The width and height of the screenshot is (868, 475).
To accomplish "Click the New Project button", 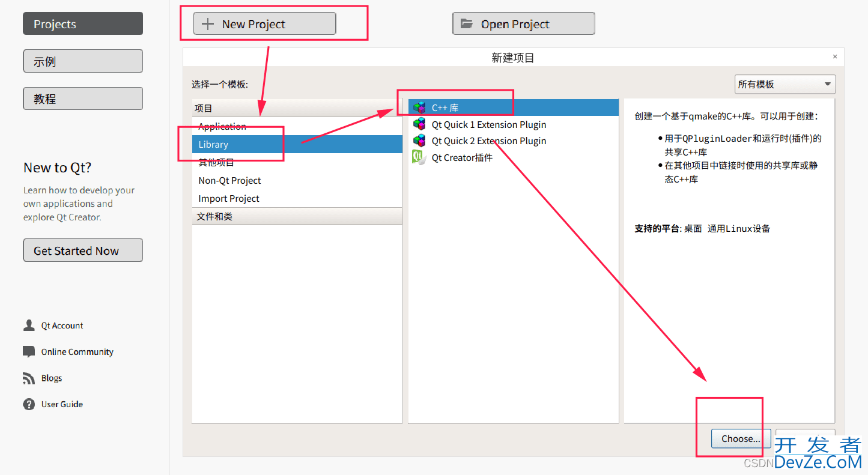I will [x=264, y=24].
